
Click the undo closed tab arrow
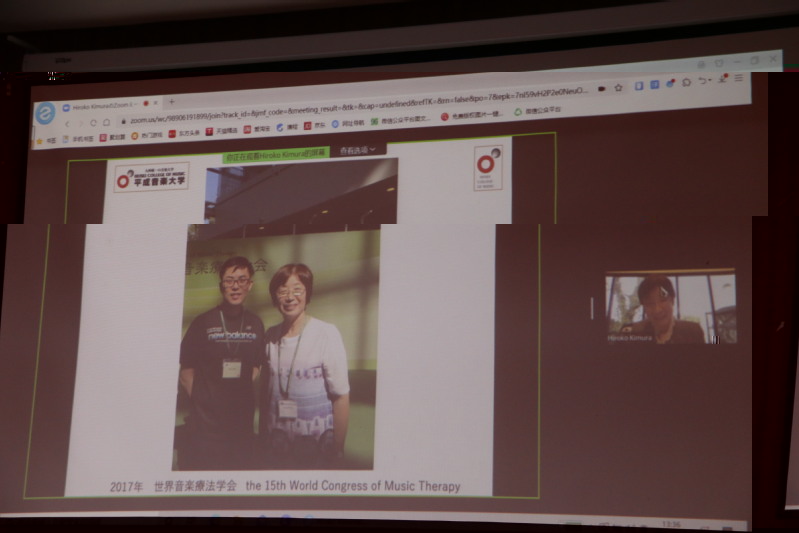click(x=702, y=81)
